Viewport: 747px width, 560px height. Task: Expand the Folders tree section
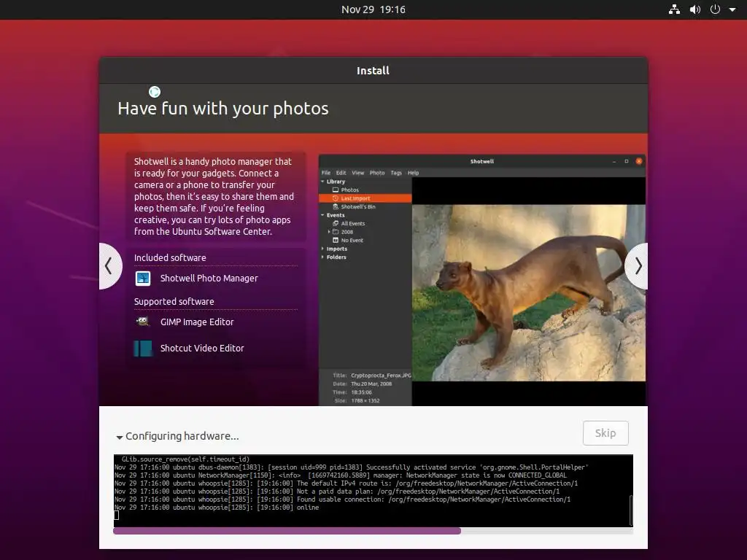[x=322, y=257]
